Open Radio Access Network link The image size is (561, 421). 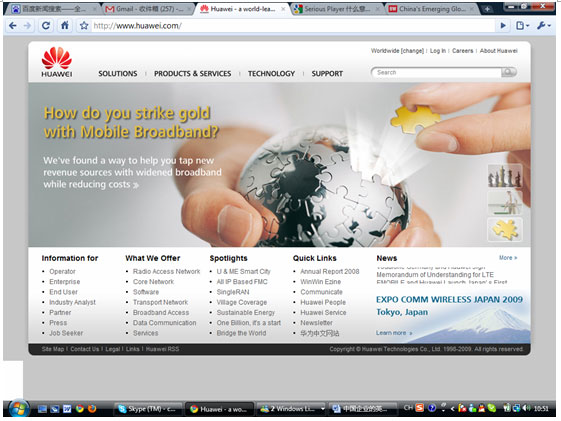(x=166, y=271)
